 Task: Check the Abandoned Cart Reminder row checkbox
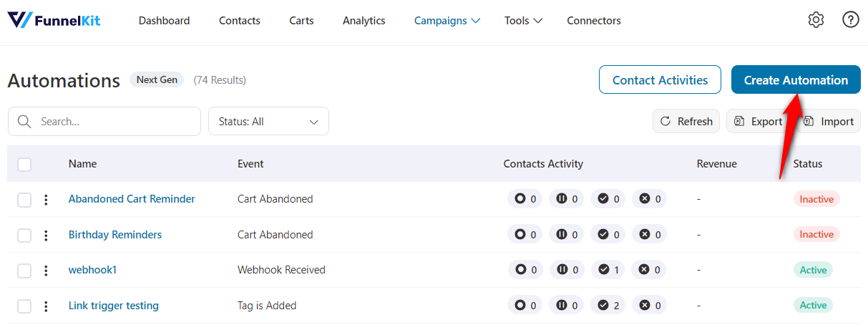click(x=24, y=200)
